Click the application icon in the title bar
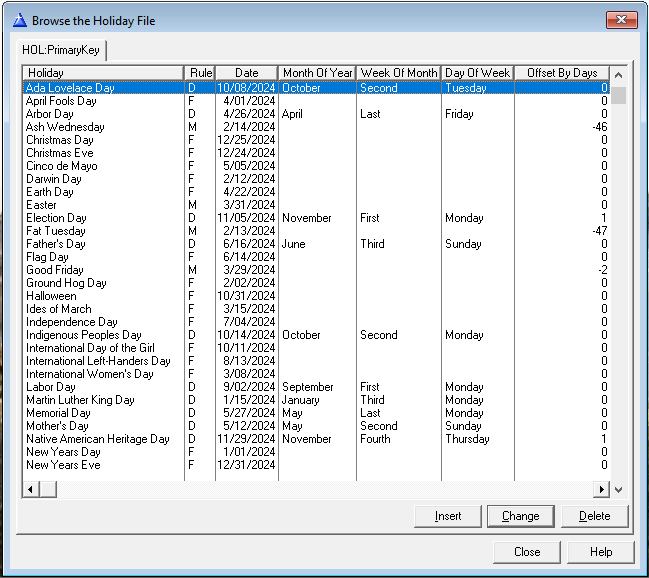Screen dimensions: 649x578 point(18,20)
